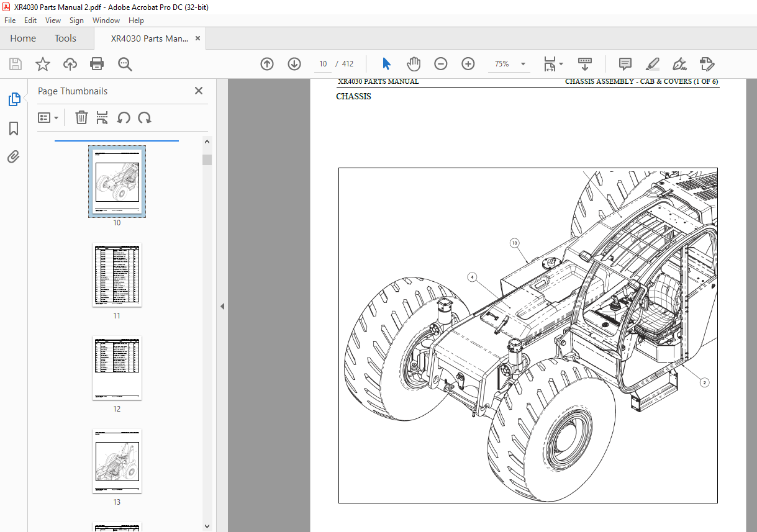Select the XR4030 Parts Man... document tab
The height and width of the screenshot is (532, 757).
150,38
